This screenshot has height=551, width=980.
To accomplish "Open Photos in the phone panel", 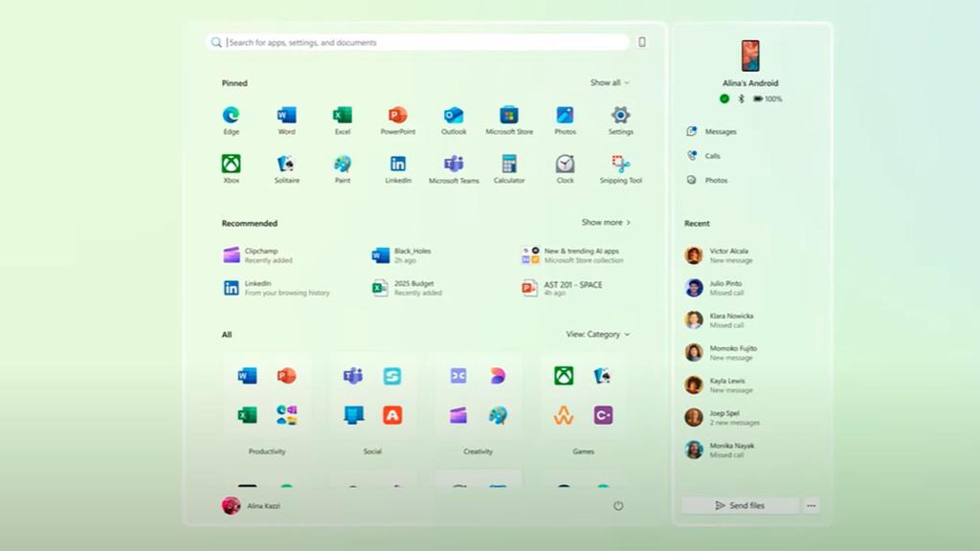I will [707, 180].
